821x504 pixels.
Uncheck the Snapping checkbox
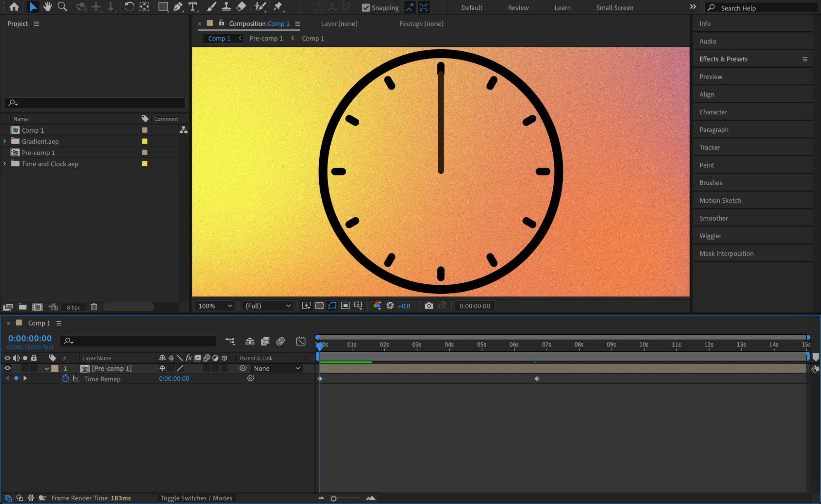click(x=366, y=7)
